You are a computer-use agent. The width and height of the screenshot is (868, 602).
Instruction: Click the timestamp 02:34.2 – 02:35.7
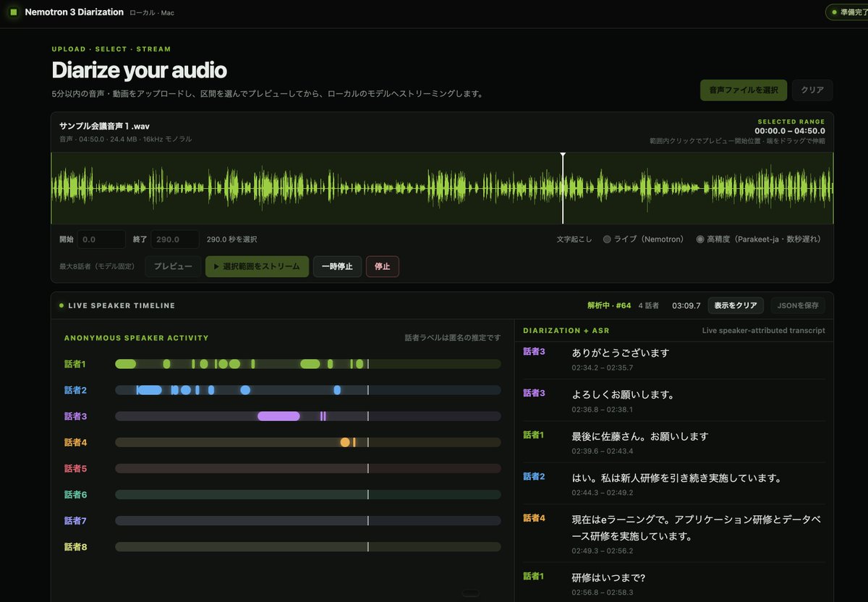point(602,368)
